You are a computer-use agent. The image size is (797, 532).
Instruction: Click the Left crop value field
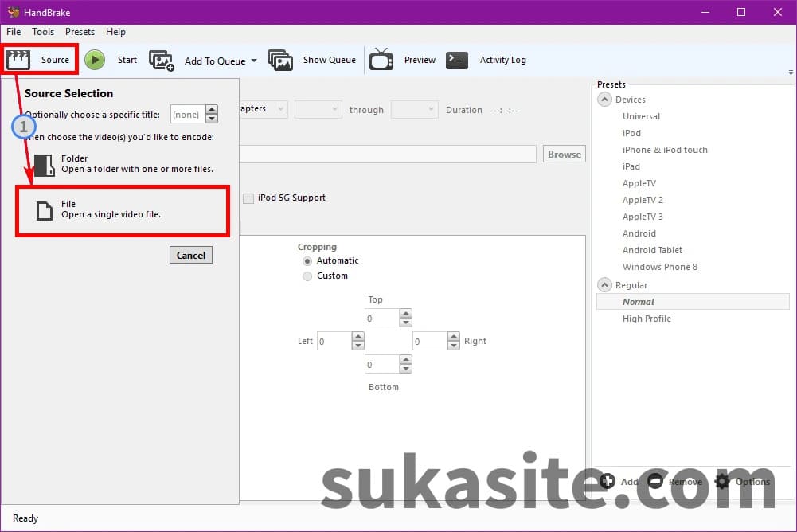334,341
